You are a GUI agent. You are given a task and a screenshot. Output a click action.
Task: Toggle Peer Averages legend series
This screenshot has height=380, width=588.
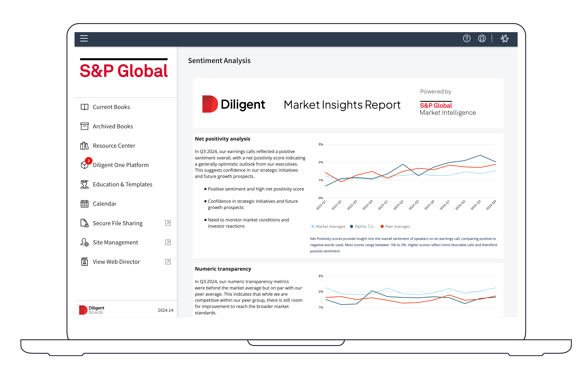[x=395, y=226]
